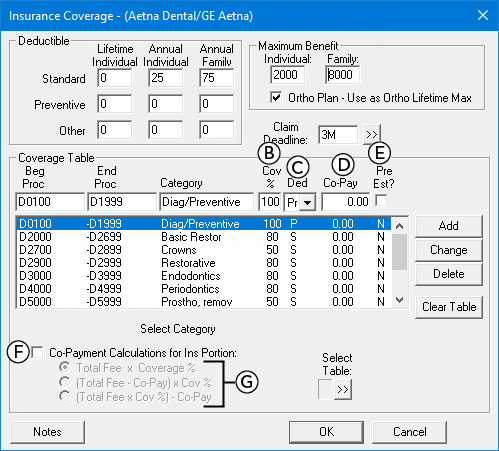The width and height of the screenshot is (499, 451).
Task: Enable Co-Payment Calculations for Ins Portion
Action: pyautogui.click(x=37, y=352)
